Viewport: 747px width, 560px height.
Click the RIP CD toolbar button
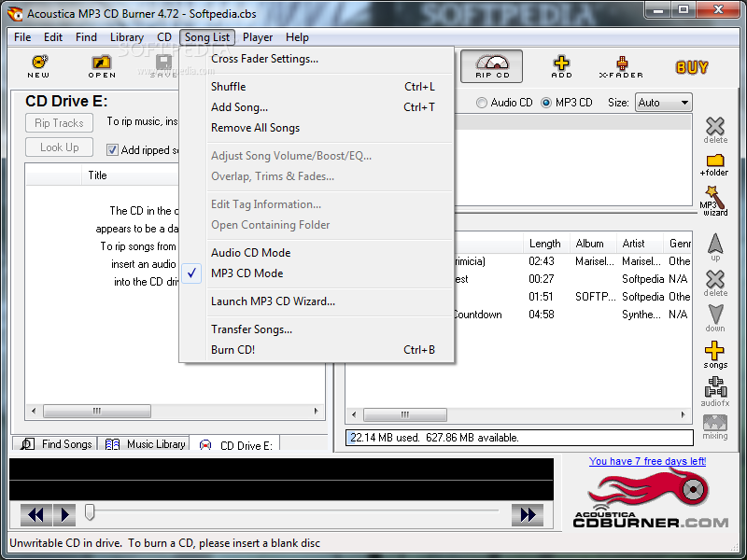[492, 65]
